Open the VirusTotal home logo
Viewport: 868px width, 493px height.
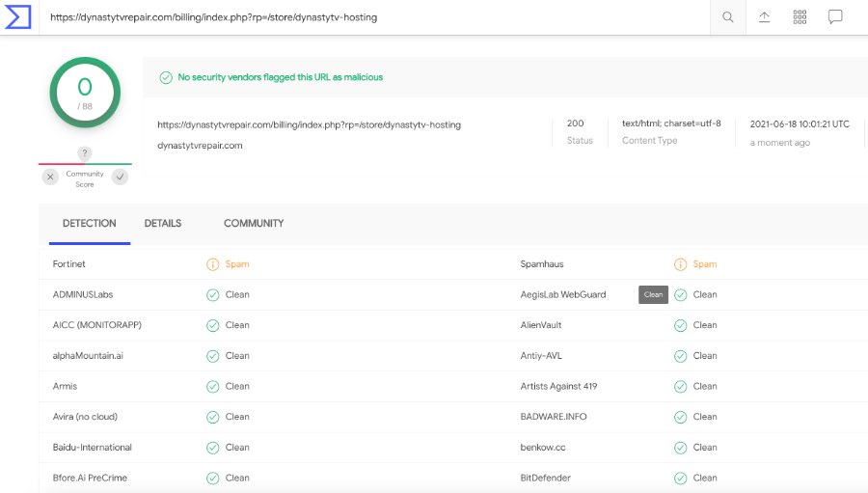pos(18,17)
